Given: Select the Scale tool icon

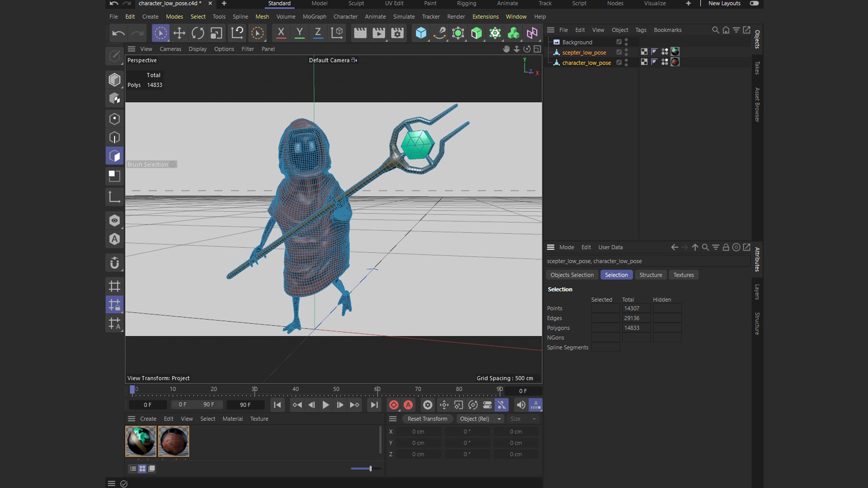Looking at the screenshot, I should coord(216,33).
